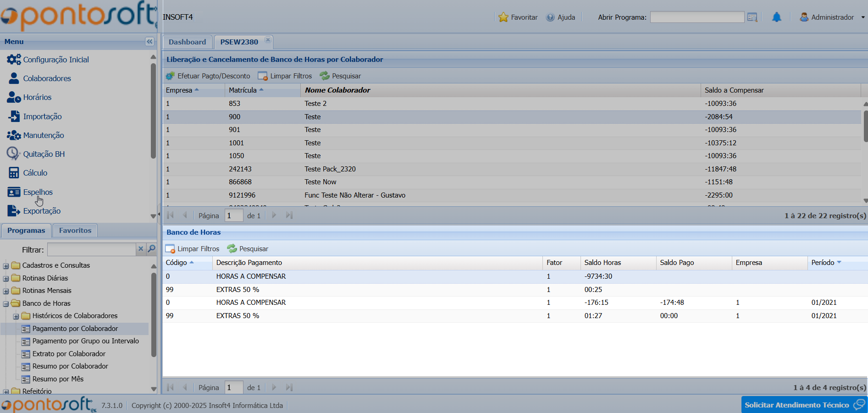
Task: Collapse the Banco de Horas folder
Action: point(6,304)
